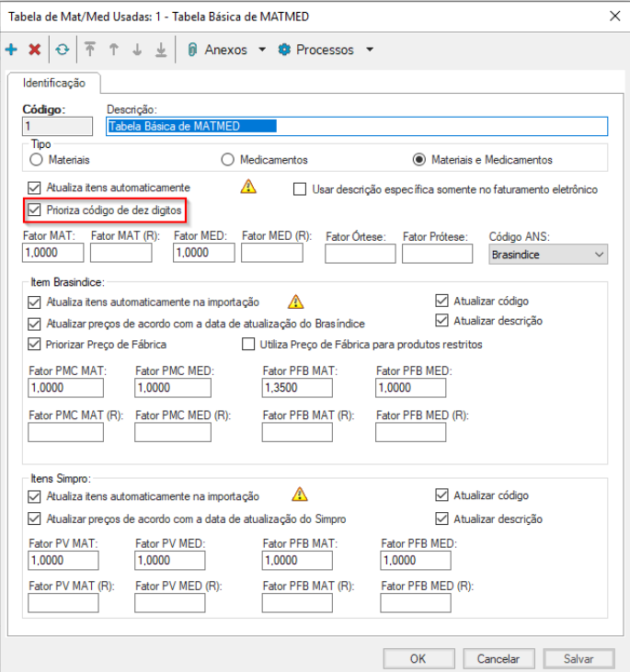This screenshot has height=672, width=630.
Task: Click Brasindice Fator PFB MED field
Action: 410,387
